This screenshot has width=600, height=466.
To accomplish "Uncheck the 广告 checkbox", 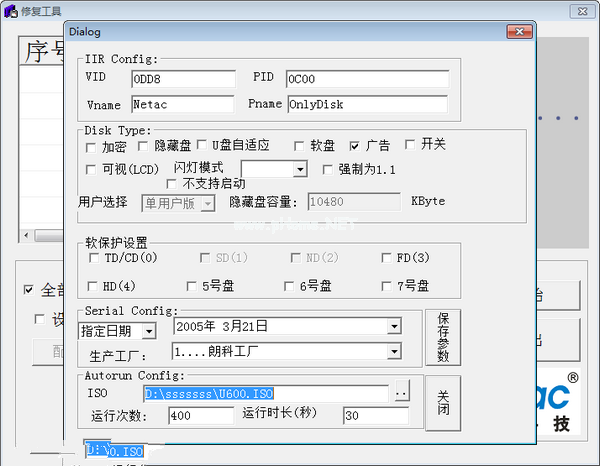I will click(x=354, y=146).
